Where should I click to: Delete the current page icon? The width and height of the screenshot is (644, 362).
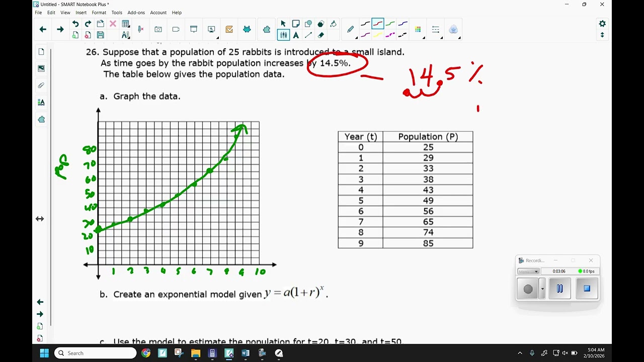[88, 35]
